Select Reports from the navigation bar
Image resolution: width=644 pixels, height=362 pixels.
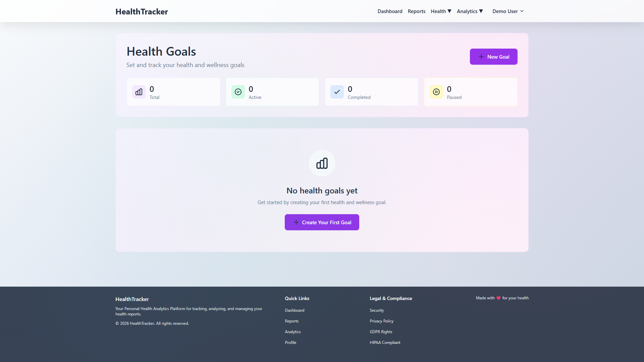tap(416, 11)
